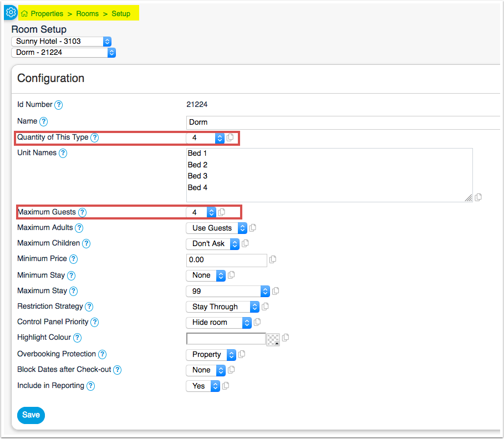
Task: Open the Maximum Guests dropdown
Action: pyautogui.click(x=201, y=212)
